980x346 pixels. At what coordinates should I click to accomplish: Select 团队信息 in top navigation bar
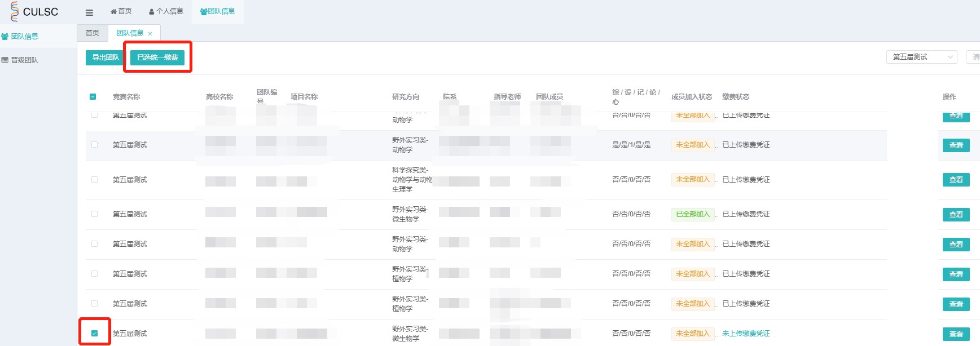[218, 11]
